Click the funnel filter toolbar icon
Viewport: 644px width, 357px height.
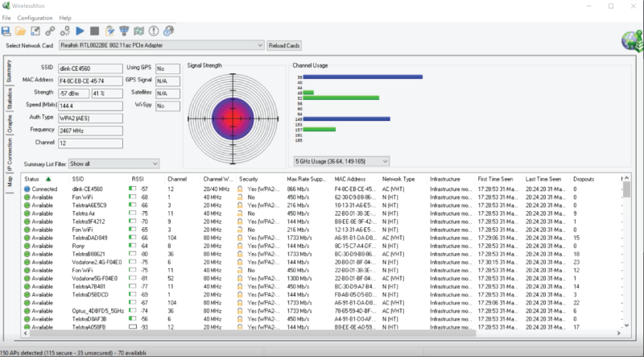124,31
